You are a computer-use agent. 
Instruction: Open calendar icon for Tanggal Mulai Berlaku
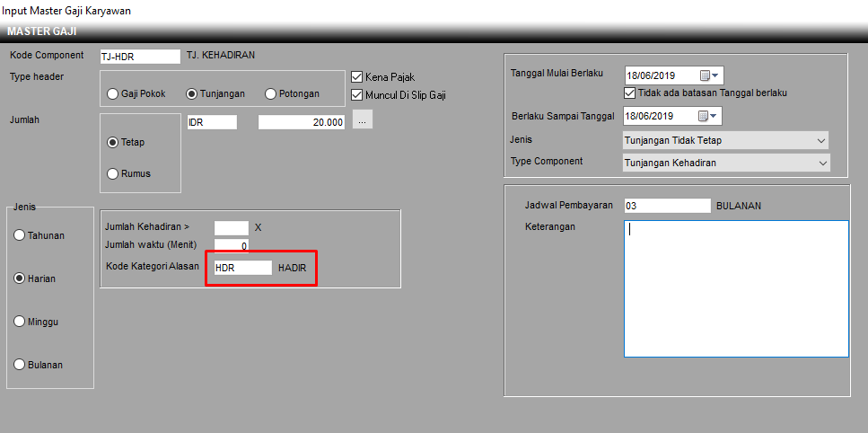pos(705,75)
